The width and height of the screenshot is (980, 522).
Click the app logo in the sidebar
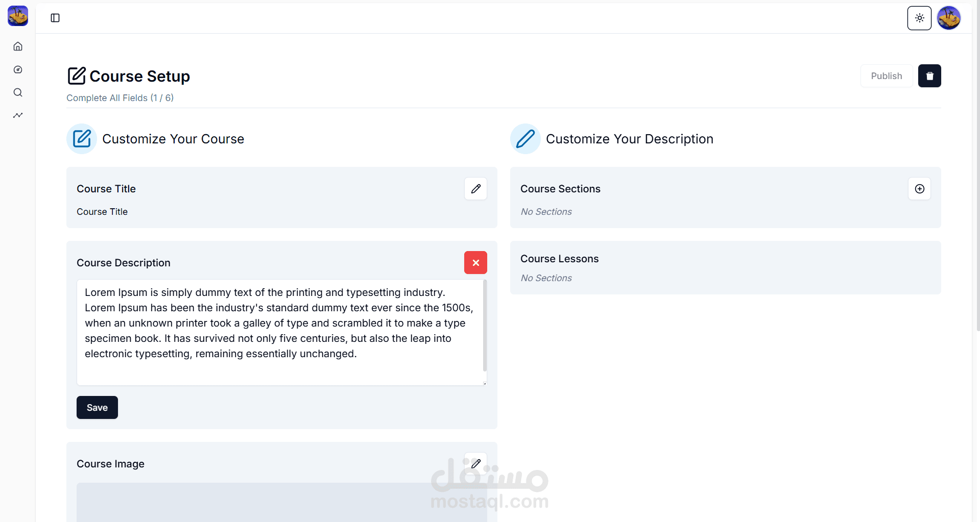(x=18, y=16)
